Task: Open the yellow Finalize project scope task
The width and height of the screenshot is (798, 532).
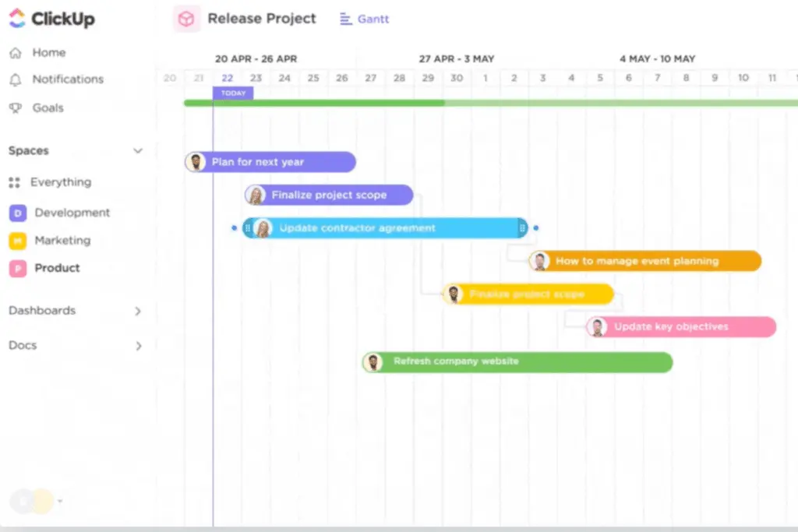Action: pyautogui.click(x=528, y=294)
